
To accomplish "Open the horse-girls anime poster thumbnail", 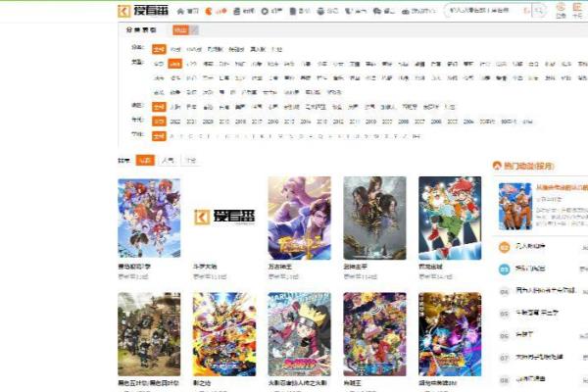I will click(x=149, y=218).
